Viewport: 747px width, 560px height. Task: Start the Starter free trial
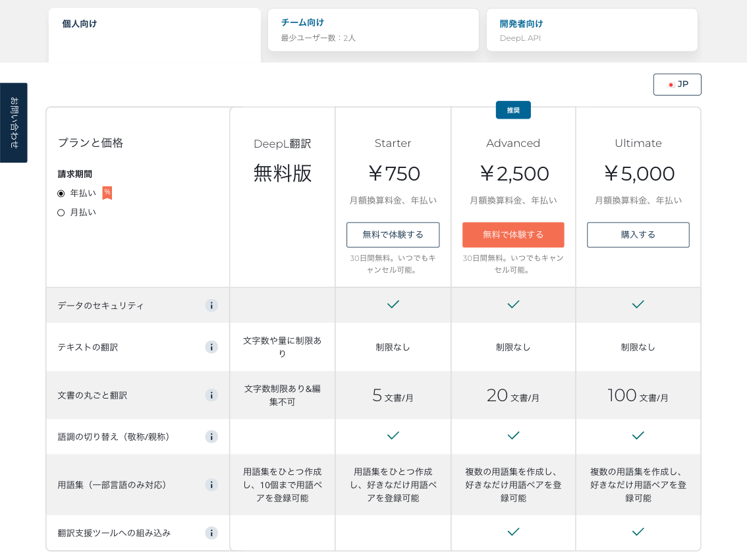(393, 235)
